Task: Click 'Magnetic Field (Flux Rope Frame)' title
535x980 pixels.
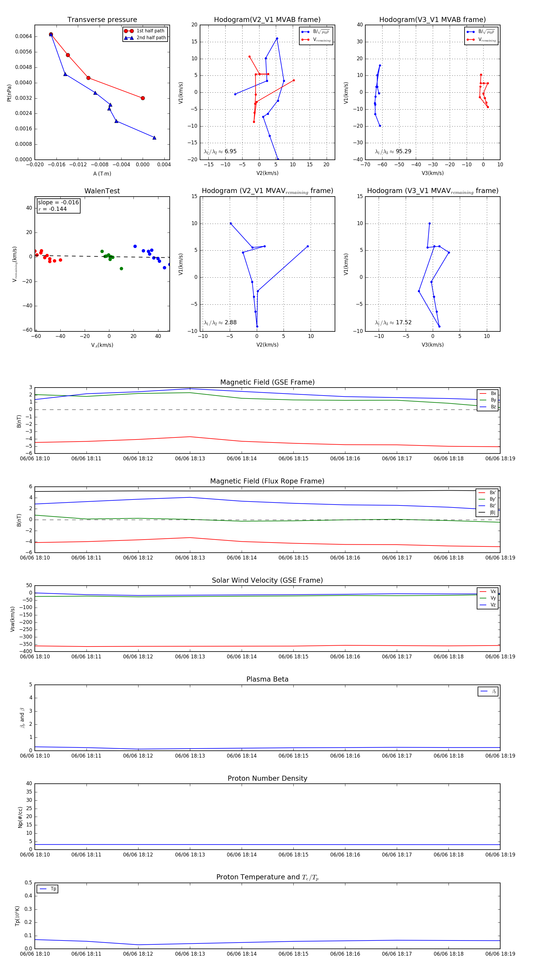Action: (x=267, y=481)
